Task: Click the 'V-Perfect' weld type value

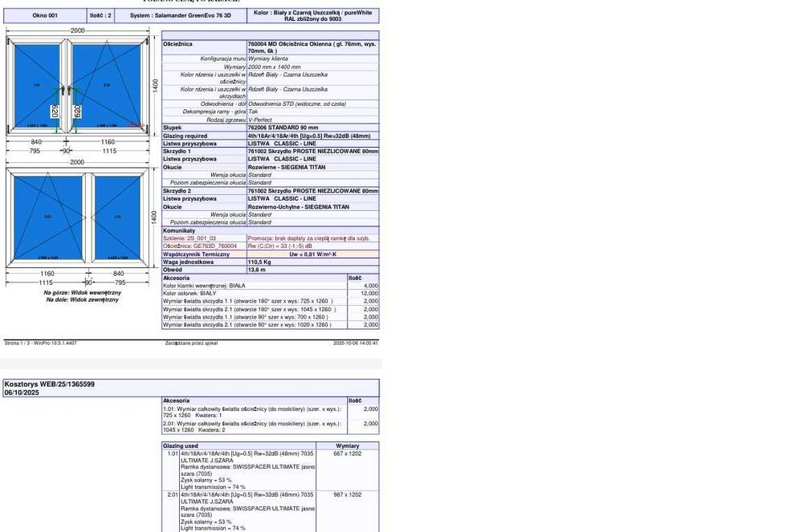Action: (260, 120)
